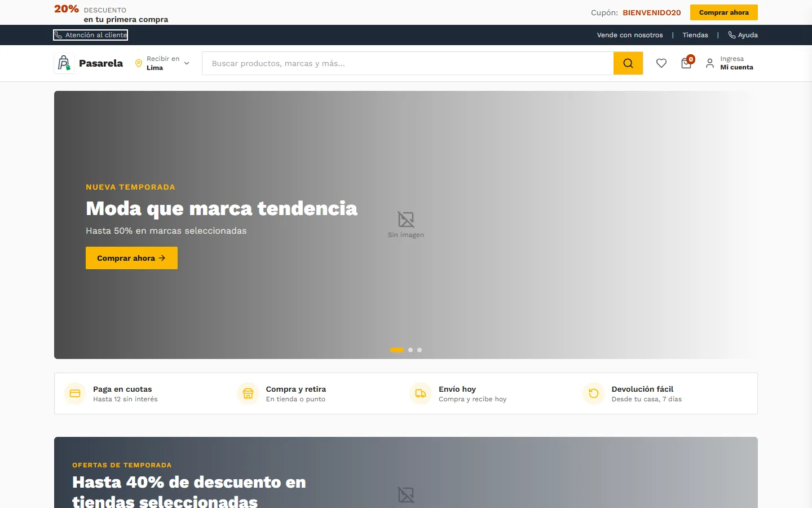Click the credit card icon for Paga en cuotas

[75, 393]
